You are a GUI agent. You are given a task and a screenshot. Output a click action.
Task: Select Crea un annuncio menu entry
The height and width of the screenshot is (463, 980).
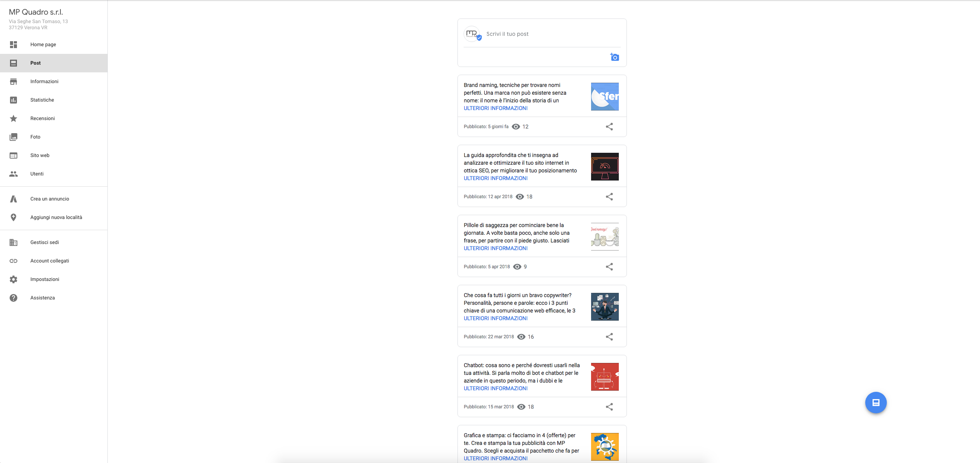point(54,199)
